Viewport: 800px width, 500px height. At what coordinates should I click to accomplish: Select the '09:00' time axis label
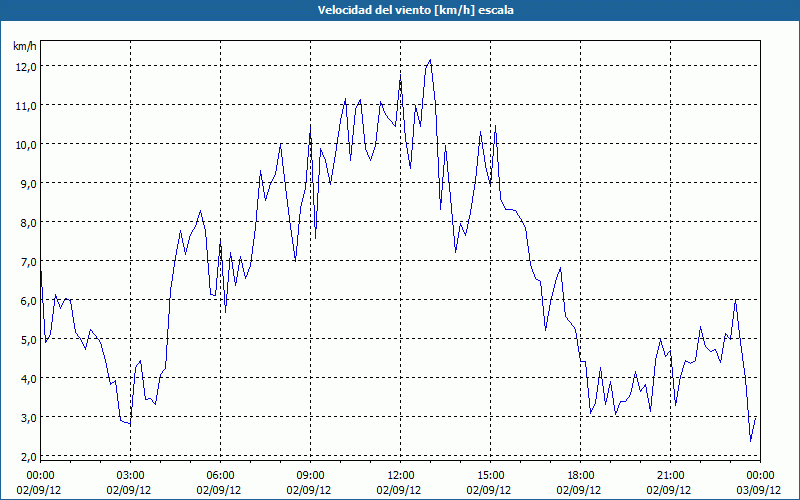[310, 476]
